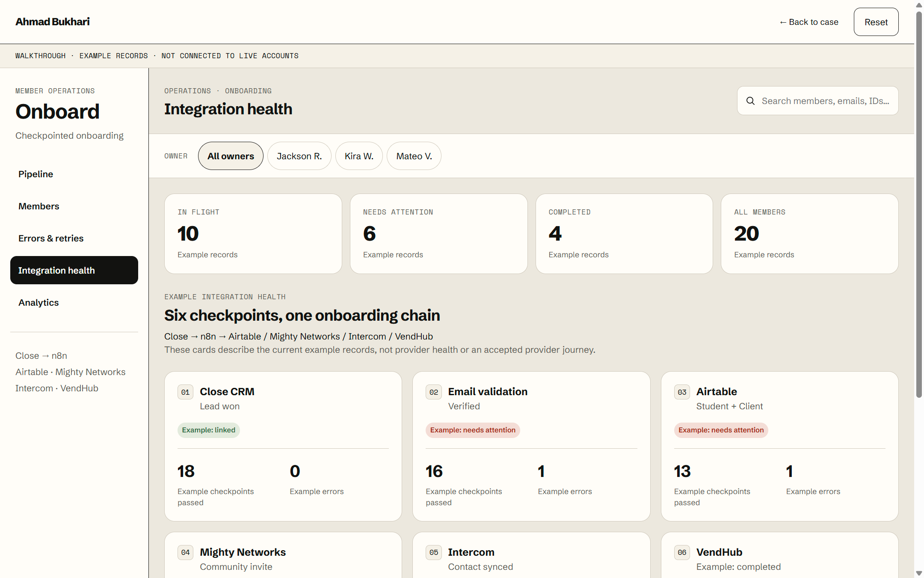The height and width of the screenshot is (578, 924).
Task: Select Integration health in sidebar
Action: (74, 270)
